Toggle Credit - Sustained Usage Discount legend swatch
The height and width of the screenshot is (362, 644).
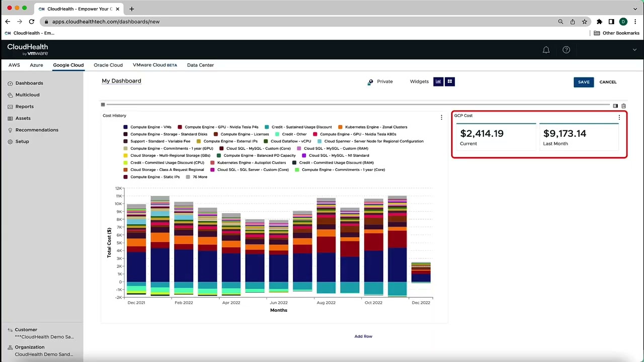coord(267,127)
